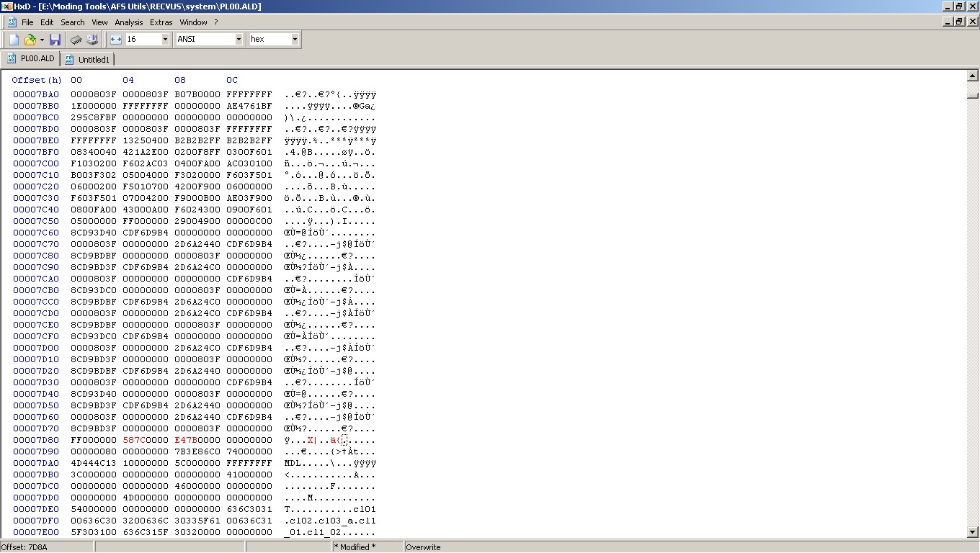Click hex group 4D444C13 in row 00007DA0
This screenshot has width=980, height=553.
(94, 463)
